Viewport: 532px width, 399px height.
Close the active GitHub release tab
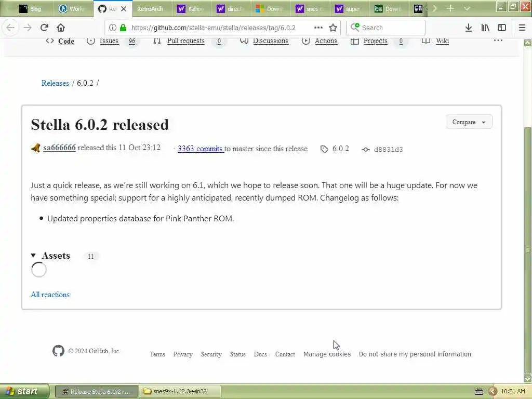(124, 9)
